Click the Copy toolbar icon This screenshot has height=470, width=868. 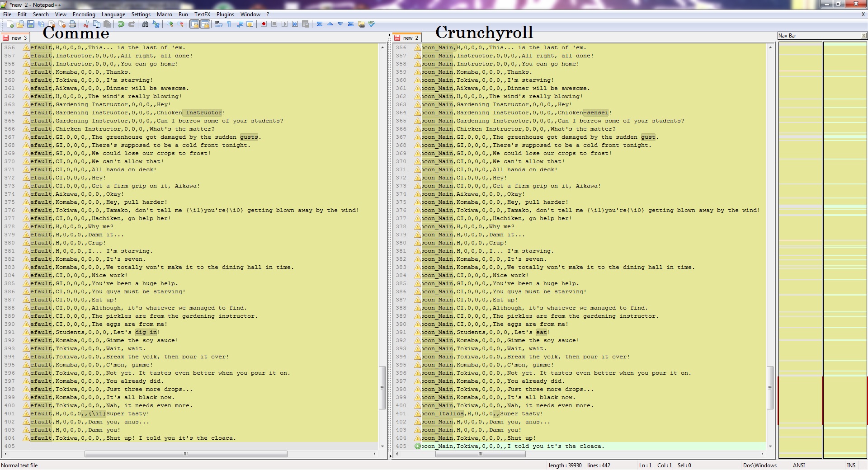96,24
